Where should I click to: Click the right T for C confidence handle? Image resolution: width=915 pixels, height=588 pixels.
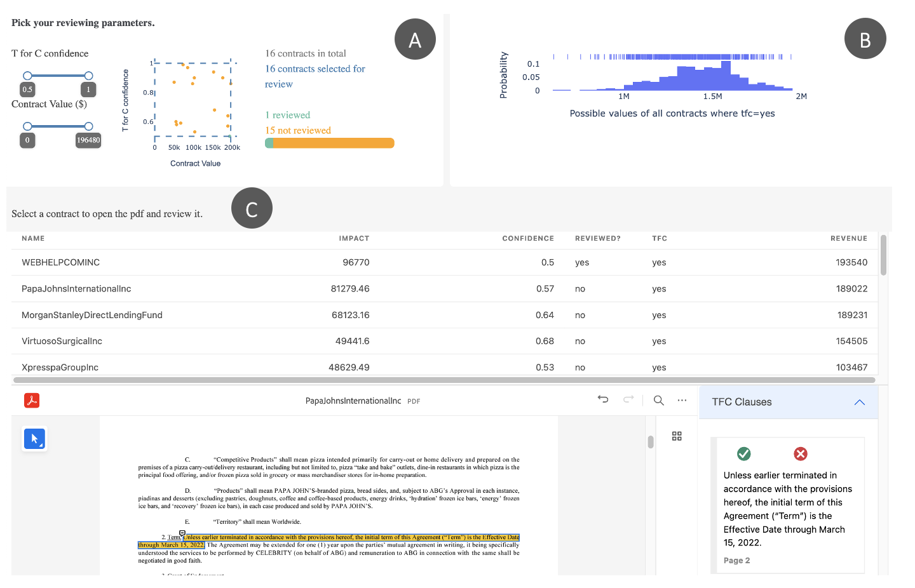(88, 76)
